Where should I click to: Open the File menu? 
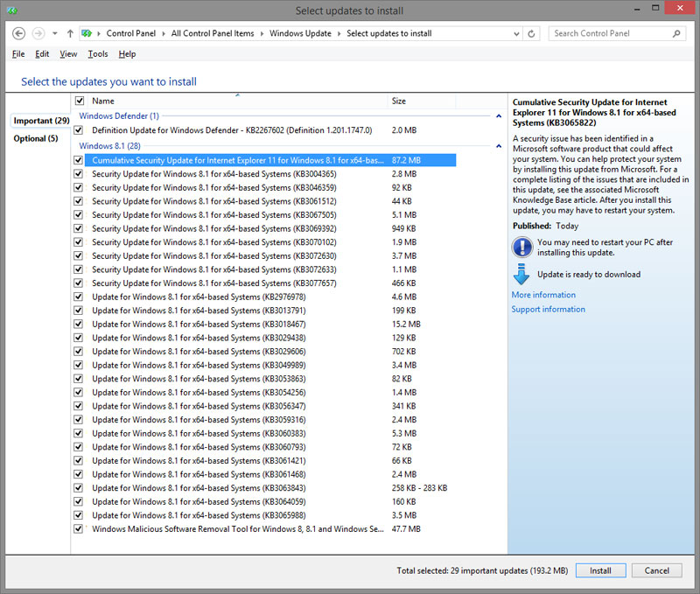click(18, 54)
